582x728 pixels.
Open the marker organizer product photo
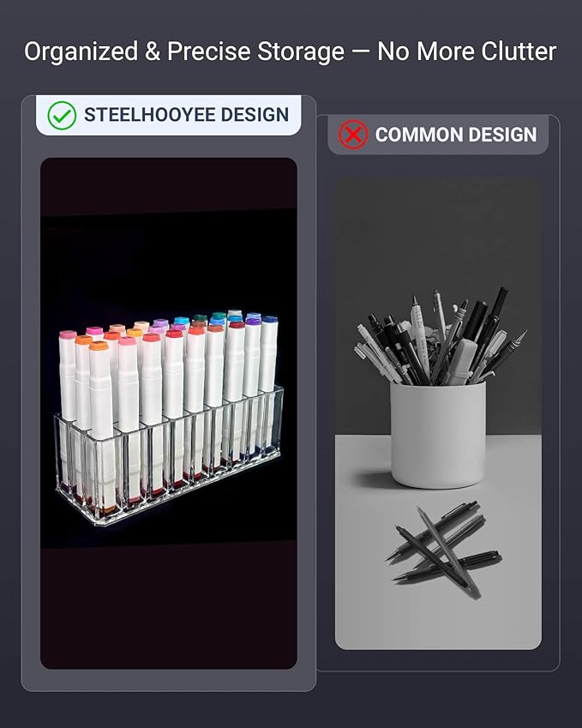tap(169, 413)
